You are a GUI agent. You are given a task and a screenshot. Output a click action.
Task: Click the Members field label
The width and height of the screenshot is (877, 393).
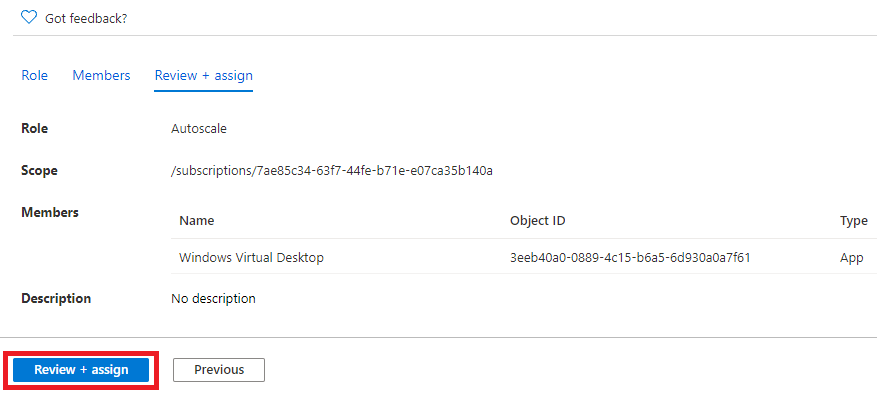point(50,212)
